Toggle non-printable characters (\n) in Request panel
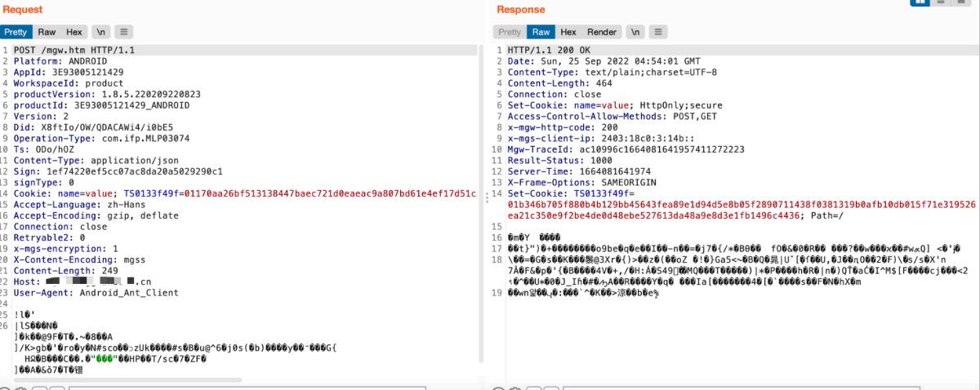 [101, 32]
